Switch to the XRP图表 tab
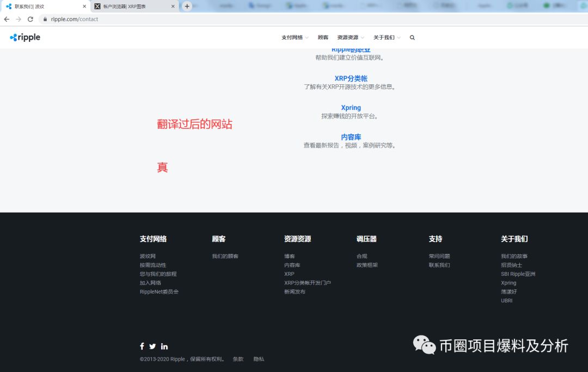The image size is (588, 372). tap(135, 7)
